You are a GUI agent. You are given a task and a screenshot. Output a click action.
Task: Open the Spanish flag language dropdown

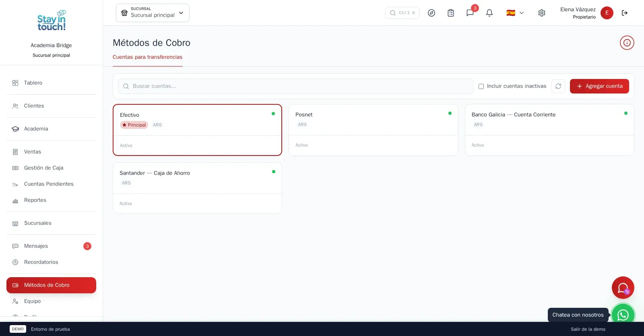pyautogui.click(x=515, y=13)
